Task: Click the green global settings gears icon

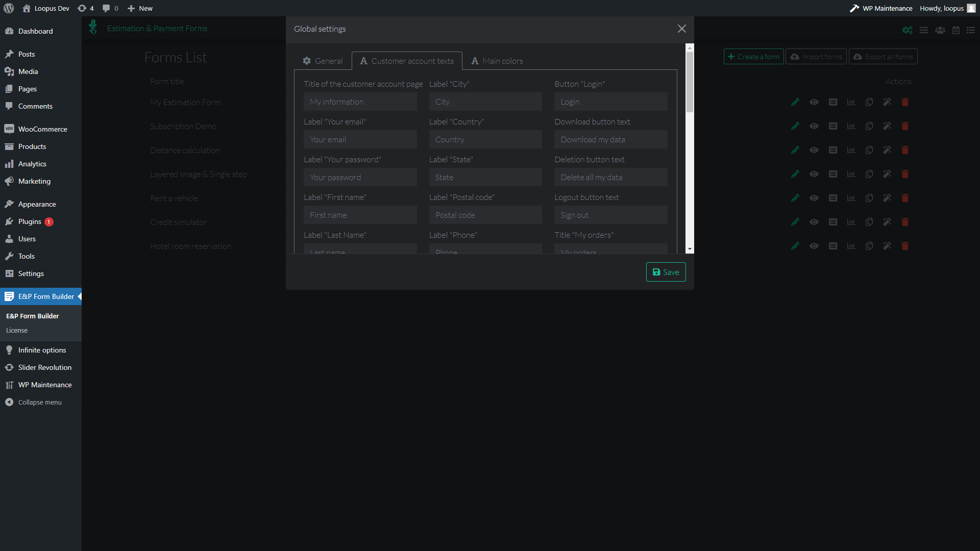Action: [x=907, y=30]
